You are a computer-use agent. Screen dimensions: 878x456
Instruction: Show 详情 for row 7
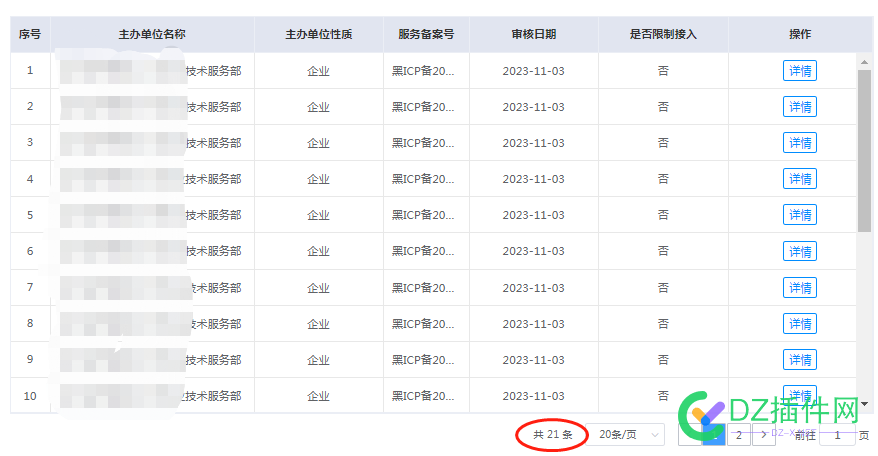(800, 288)
